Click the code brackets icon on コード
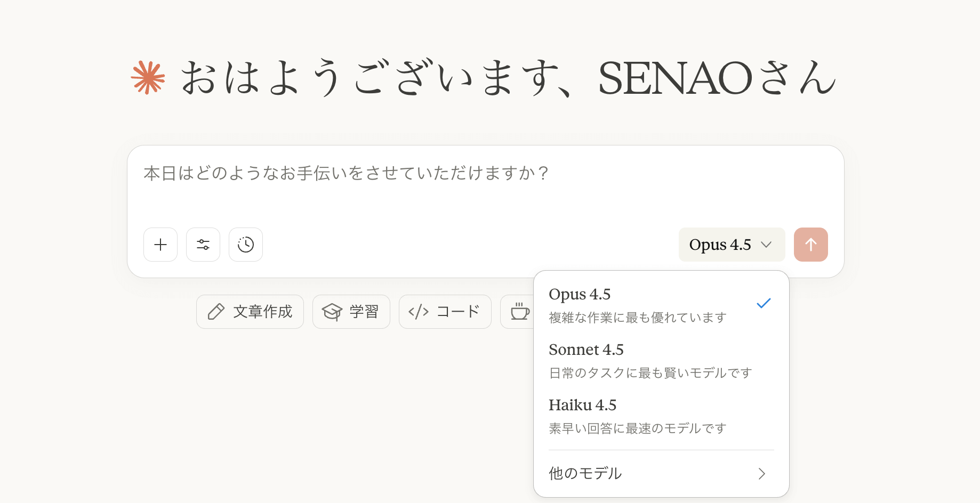The height and width of the screenshot is (503, 980). tap(419, 312)
